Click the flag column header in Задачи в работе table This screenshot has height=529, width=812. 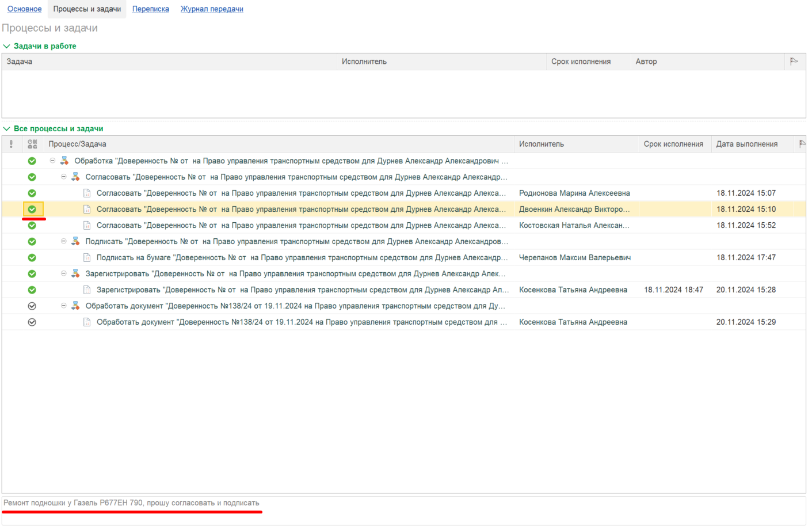tap(794, 62)
